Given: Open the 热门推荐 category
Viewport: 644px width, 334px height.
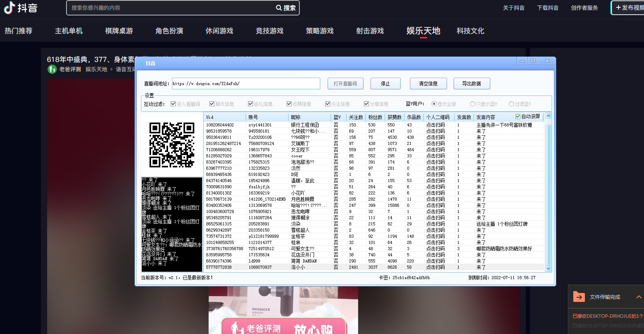Looking at the screenshot, I should (x=19, y=31).
